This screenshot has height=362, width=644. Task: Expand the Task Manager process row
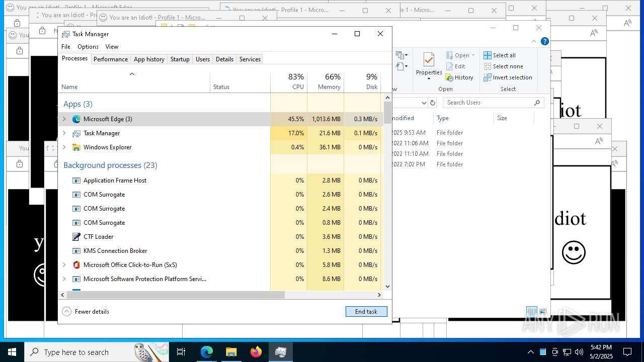click(x=64, y=133)
